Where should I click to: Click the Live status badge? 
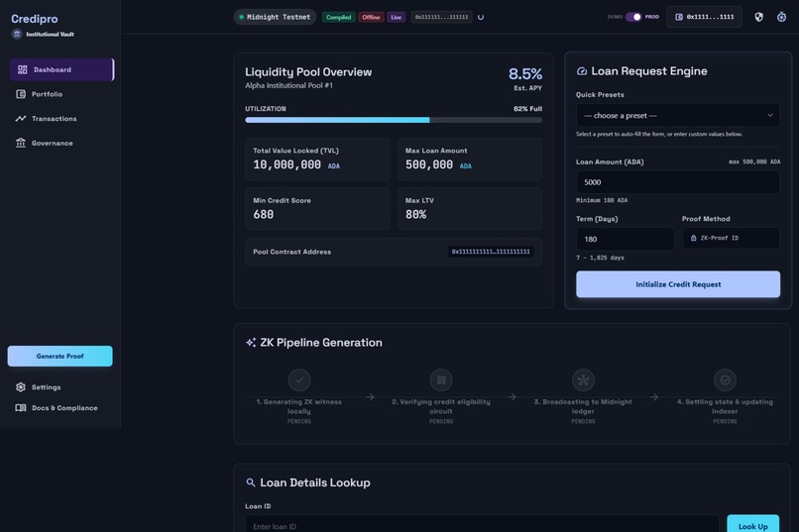(x=396, y=17)
